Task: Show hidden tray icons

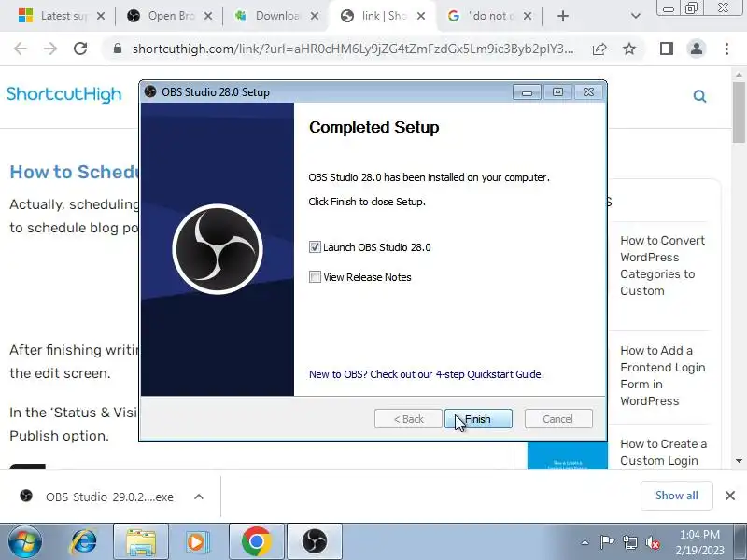Action: 585,542
